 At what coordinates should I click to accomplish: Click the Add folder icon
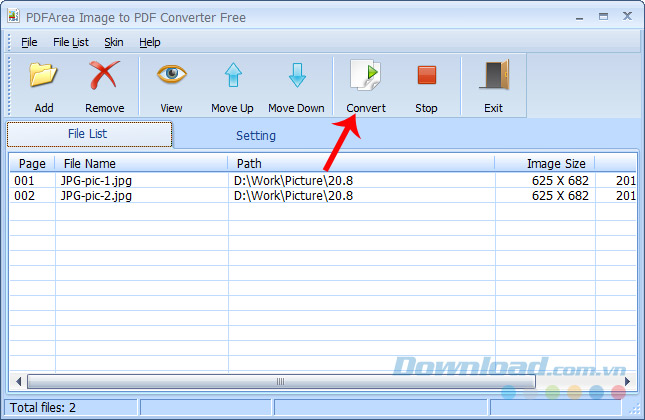click(x=43, y=75)
